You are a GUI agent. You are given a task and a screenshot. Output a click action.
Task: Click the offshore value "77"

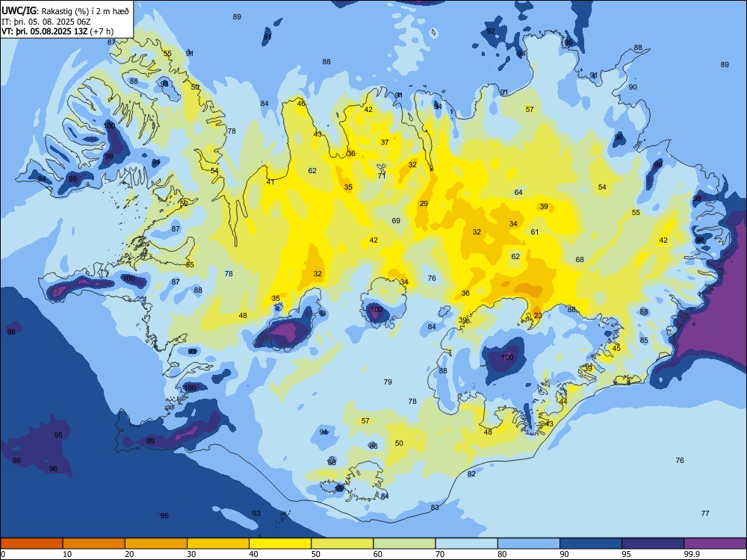[x=705, y=514]
